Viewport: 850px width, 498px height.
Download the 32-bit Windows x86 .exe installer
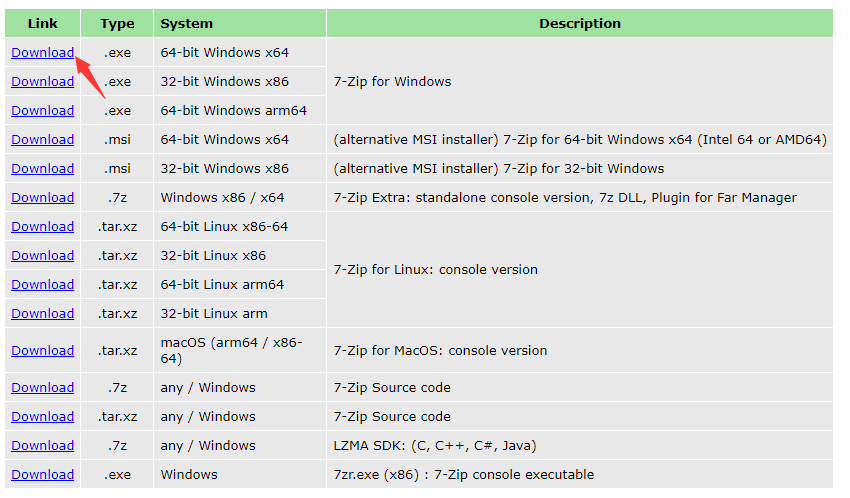(42, 82)
